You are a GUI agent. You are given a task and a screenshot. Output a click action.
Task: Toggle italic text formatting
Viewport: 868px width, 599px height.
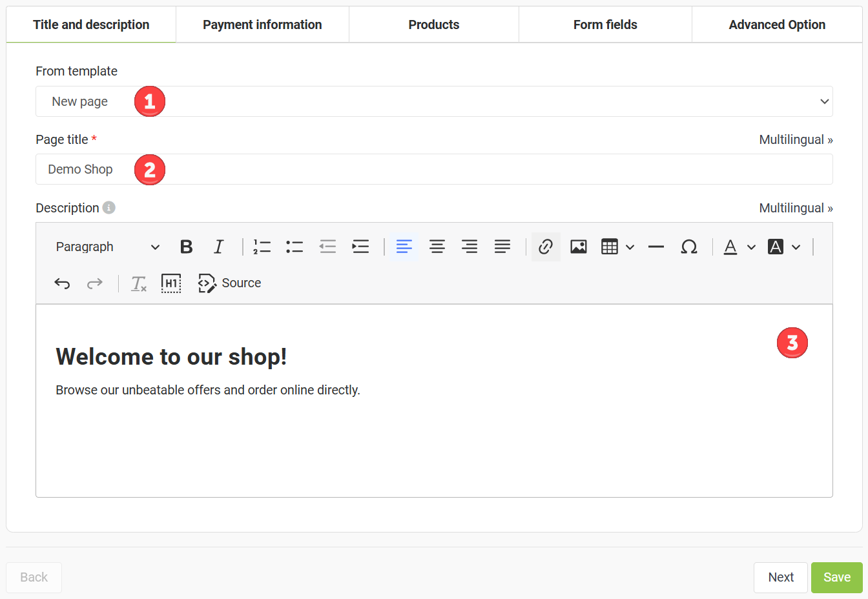tap(219, 247)
